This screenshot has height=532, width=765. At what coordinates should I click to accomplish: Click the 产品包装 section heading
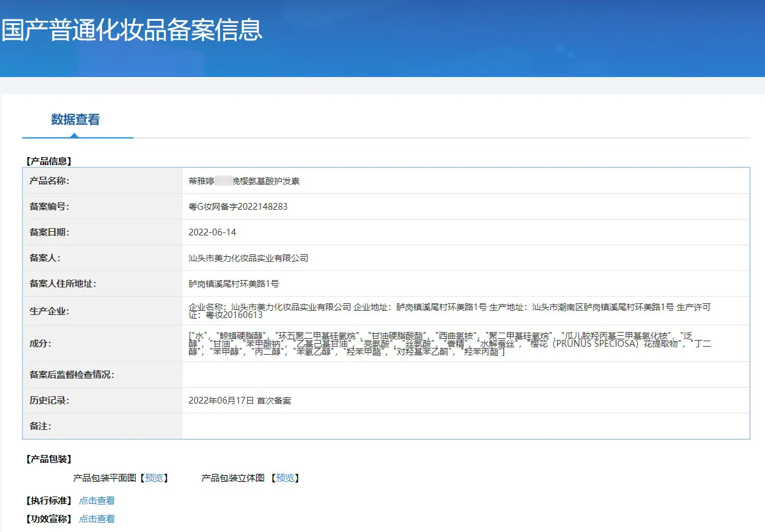[50, 459]
